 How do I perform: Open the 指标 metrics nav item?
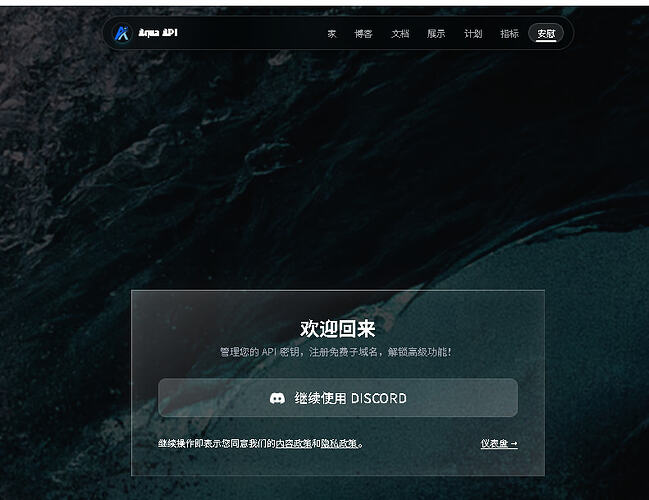tap(510, 34)
